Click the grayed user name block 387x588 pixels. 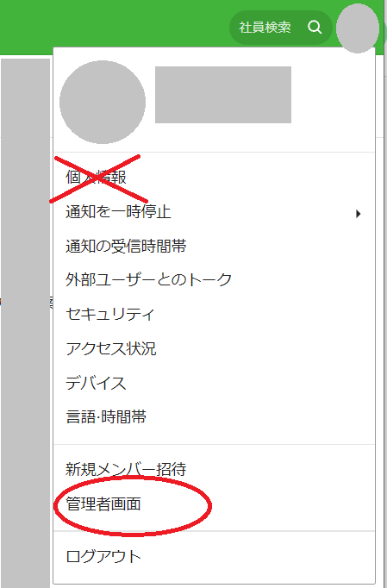tap(223, 95)
